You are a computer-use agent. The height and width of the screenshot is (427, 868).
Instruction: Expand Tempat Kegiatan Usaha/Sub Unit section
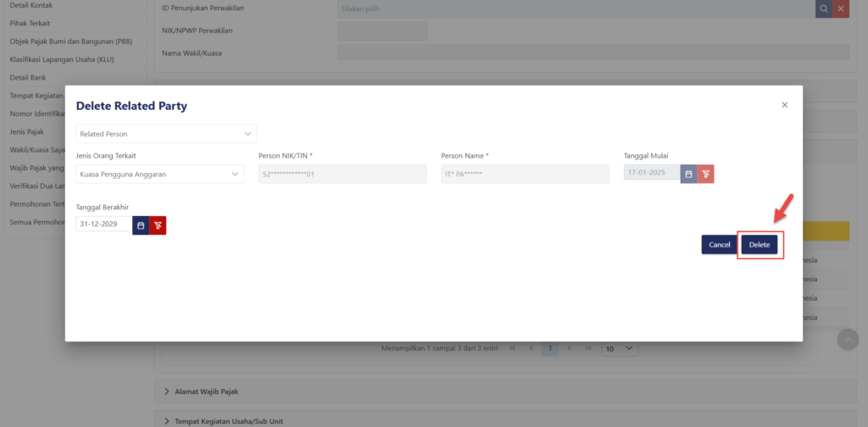pos(232,421)
